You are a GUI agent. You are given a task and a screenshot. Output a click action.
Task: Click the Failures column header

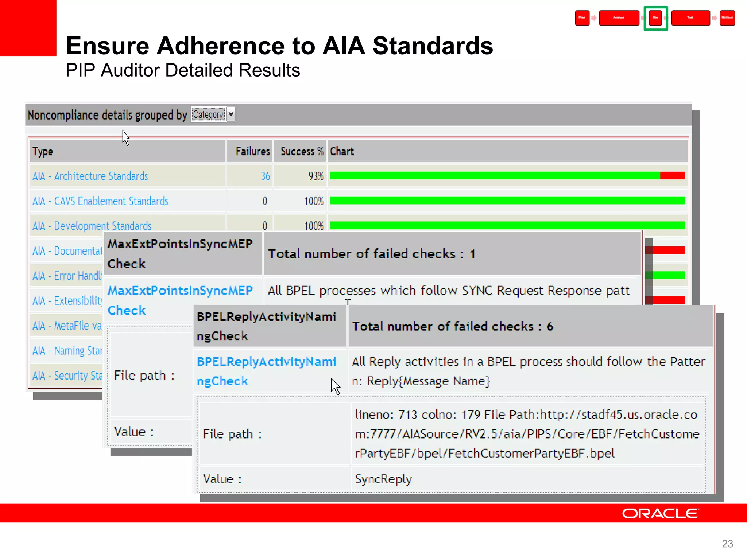250,151
